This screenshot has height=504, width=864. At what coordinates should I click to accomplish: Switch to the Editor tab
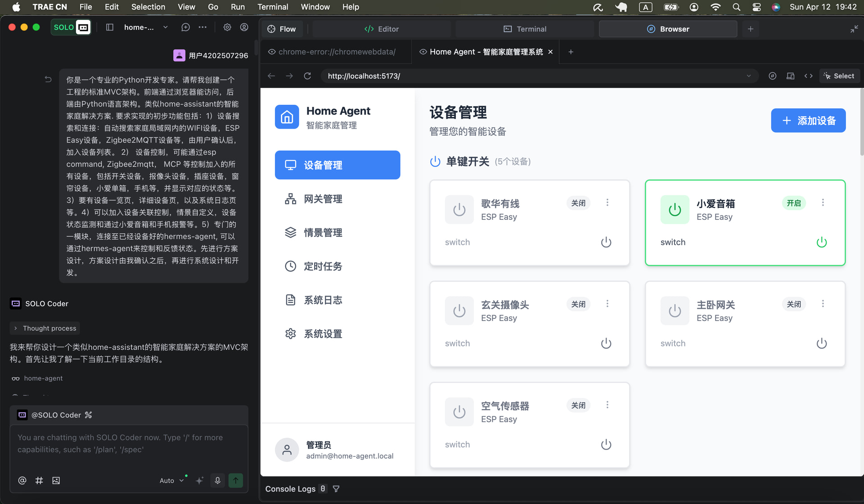(x=382, y=29)
